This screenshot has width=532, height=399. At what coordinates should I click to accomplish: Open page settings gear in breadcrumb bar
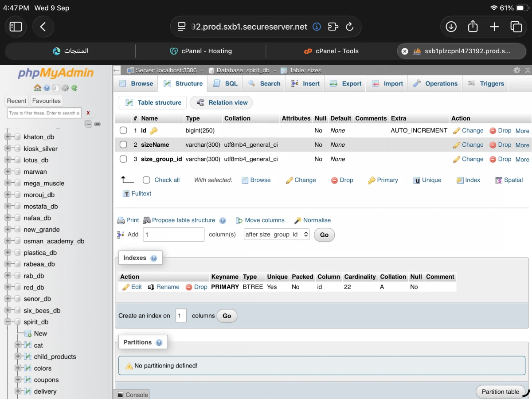click(x=517, y=70)
